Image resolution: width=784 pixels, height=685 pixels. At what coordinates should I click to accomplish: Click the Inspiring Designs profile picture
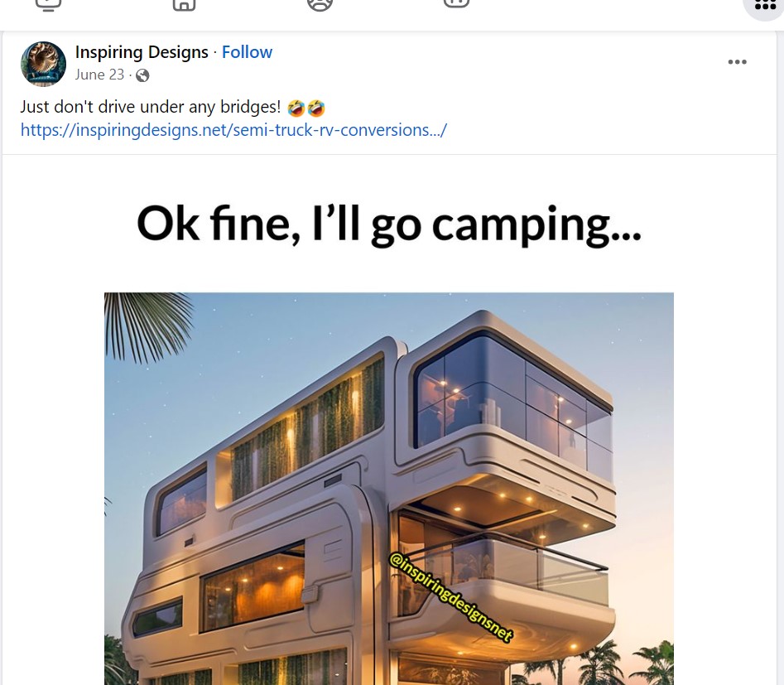tap(43, 64)
